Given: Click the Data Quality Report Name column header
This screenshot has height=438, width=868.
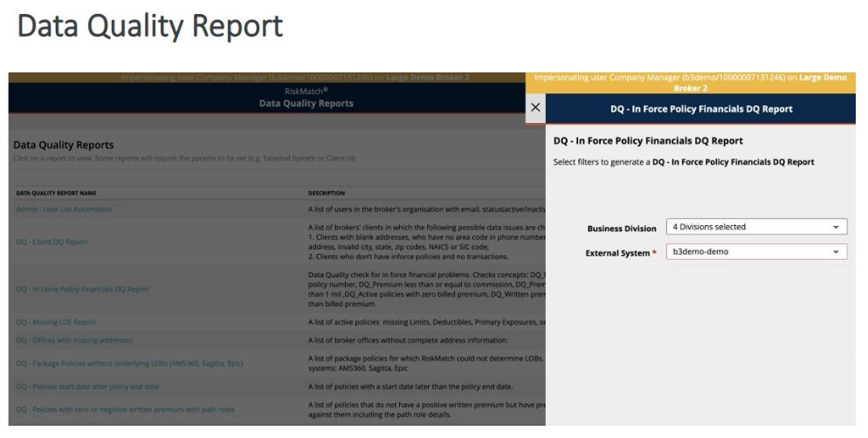Looking at the screenshot, I should coord(58,193).
